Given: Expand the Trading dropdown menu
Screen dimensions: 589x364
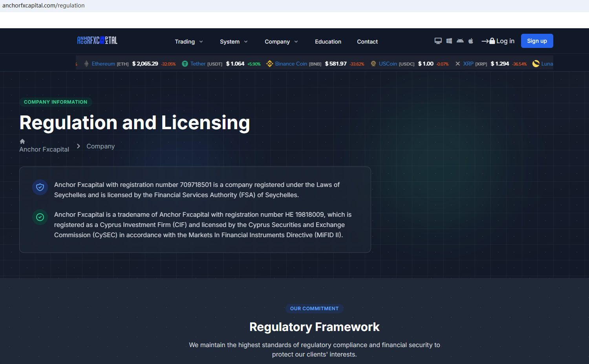Looking at the screenshot, I should (x=188, y=42).
